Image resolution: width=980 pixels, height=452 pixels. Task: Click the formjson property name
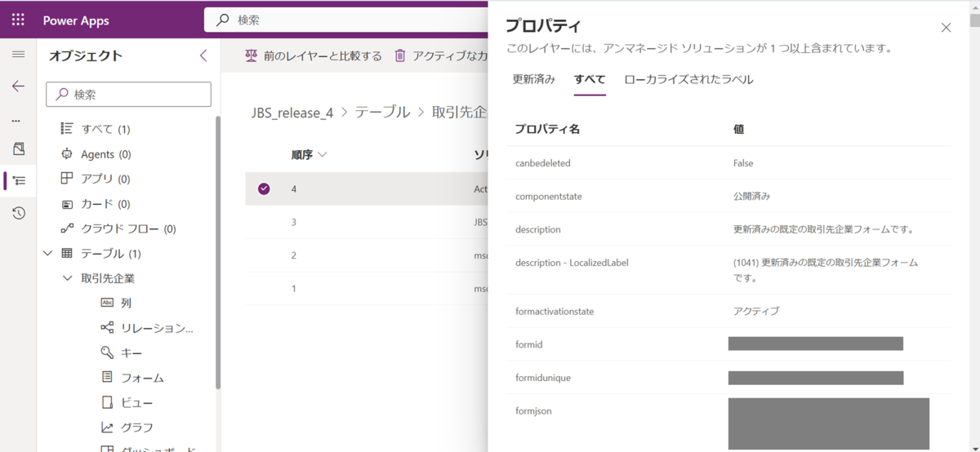pyautogui.click(x=533, y=411)
